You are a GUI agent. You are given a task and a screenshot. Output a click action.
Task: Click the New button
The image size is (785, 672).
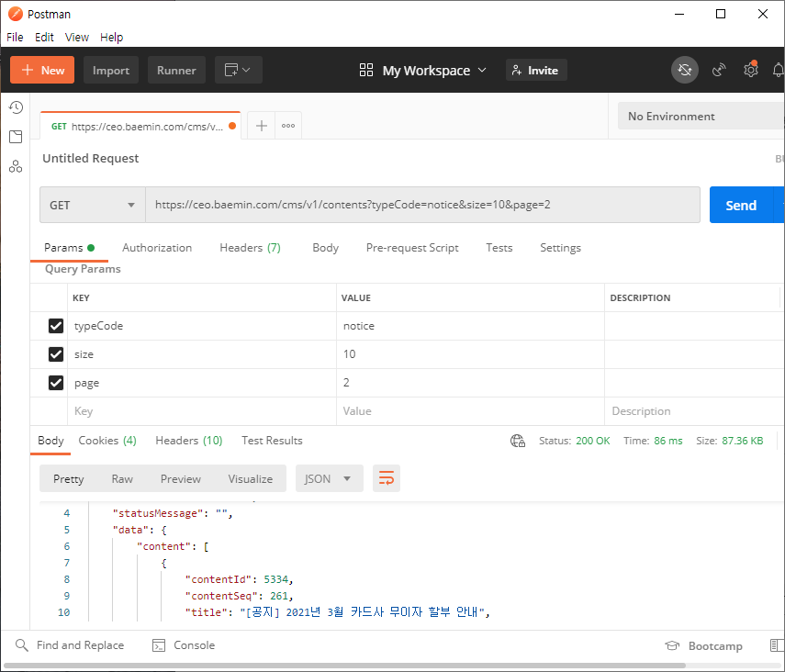coord(42,70)
